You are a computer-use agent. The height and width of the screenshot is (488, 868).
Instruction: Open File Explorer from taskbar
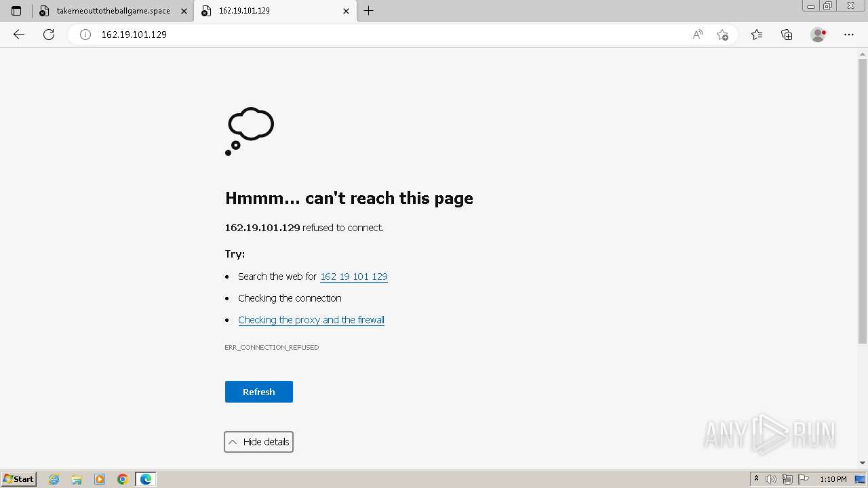point(77,479)
